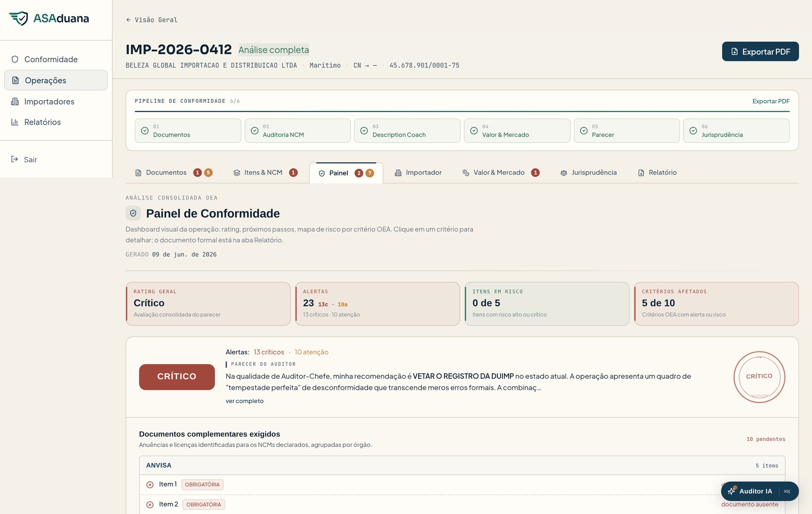Click Painel de Conformidade heading shield icon
The image size is (812, 514).
point(133,213)
